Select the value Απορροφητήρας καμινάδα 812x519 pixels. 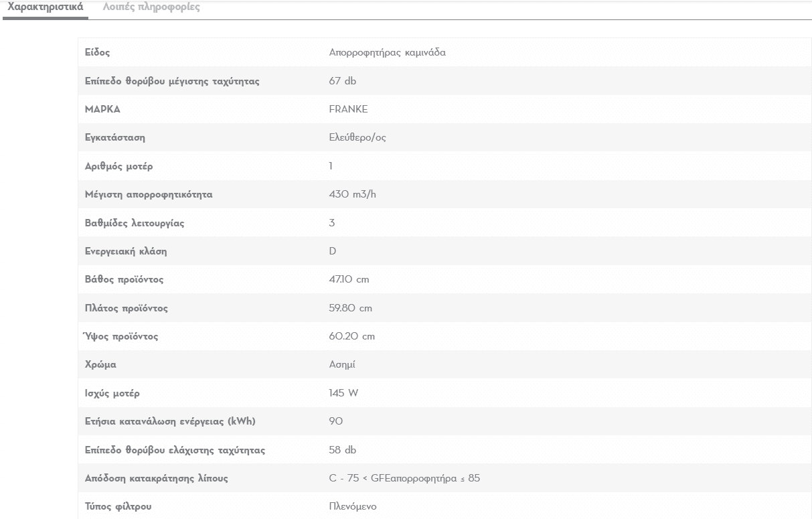pyautogui.click(x=388, y=53)
